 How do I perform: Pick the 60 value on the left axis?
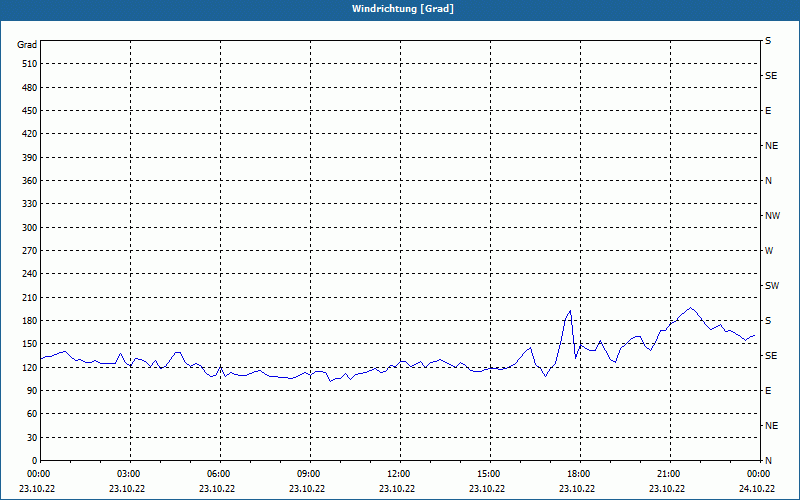[32, 414]
